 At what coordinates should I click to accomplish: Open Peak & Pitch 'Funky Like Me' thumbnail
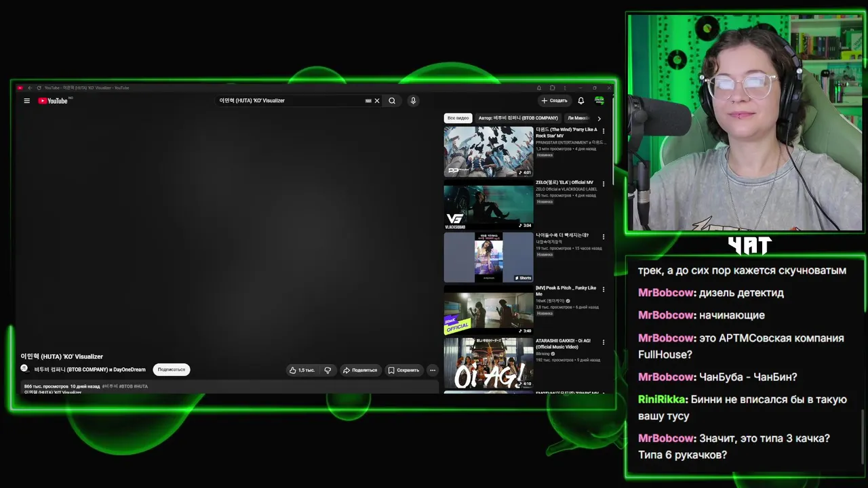coord(489,310)
